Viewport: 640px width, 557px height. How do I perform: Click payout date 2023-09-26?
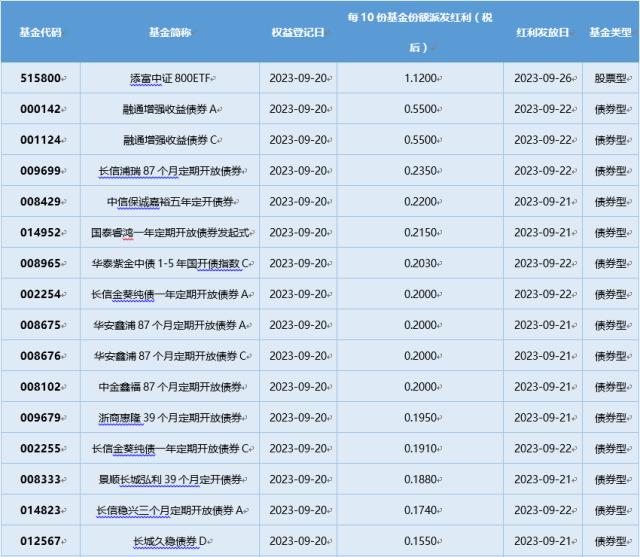[x=543, y=78]
